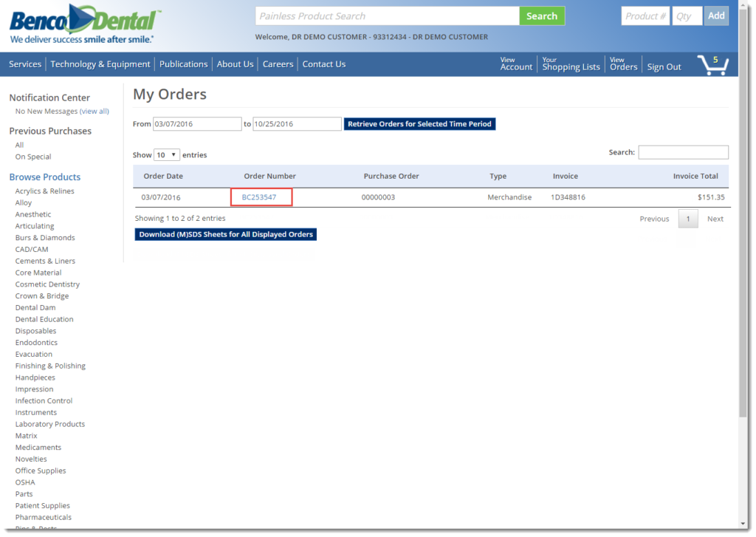This screenshot has width=756, height=537.
Task: Click the "From" date field
Action: coord(197,124)
